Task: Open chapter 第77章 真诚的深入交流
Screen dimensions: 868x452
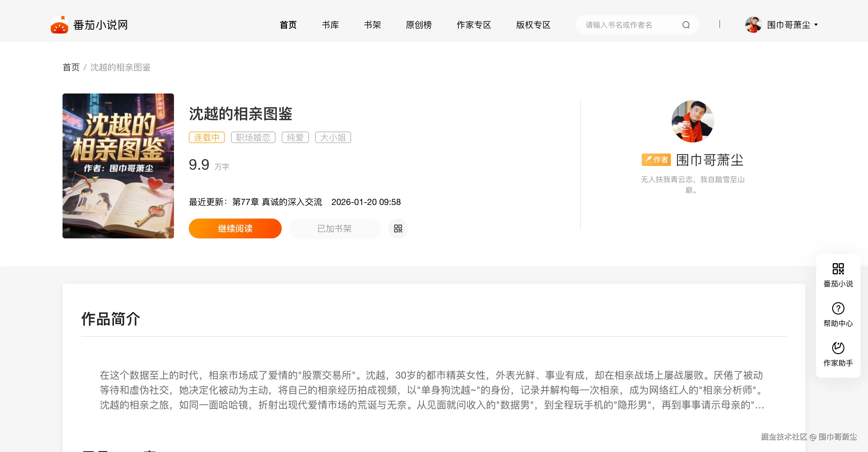Action: [277, 202]
